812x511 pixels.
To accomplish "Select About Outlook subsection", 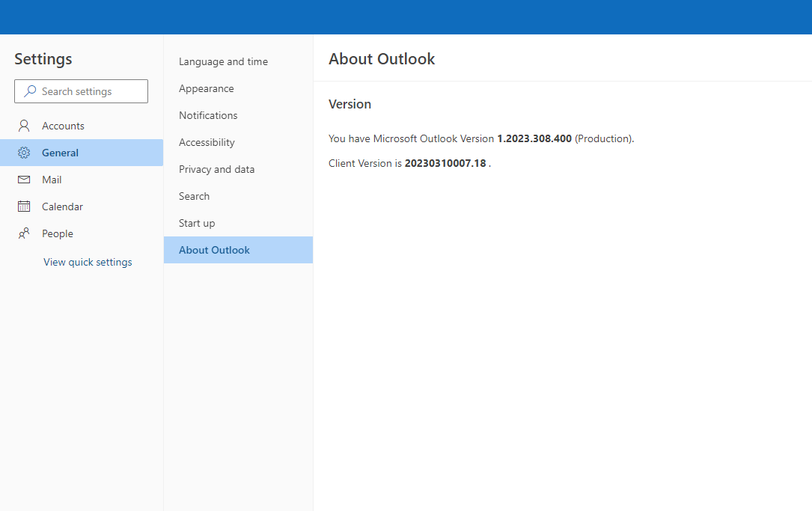I will click(238, 250).
